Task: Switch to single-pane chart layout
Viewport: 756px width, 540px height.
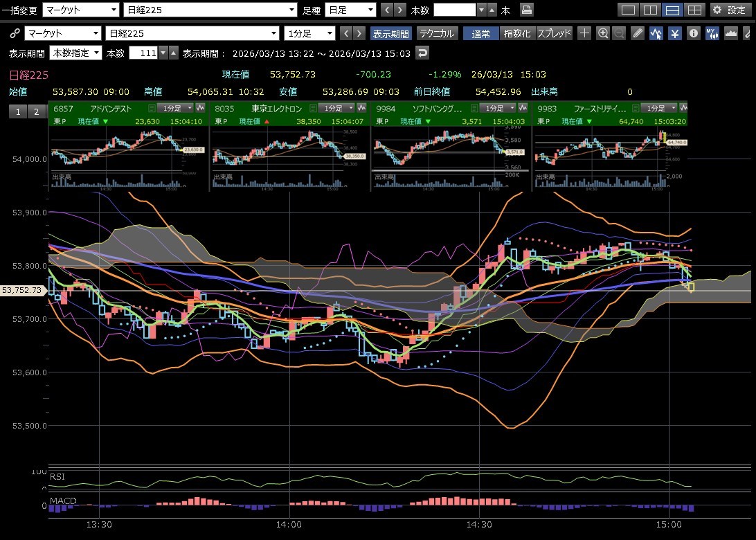Action: point(628,10)
